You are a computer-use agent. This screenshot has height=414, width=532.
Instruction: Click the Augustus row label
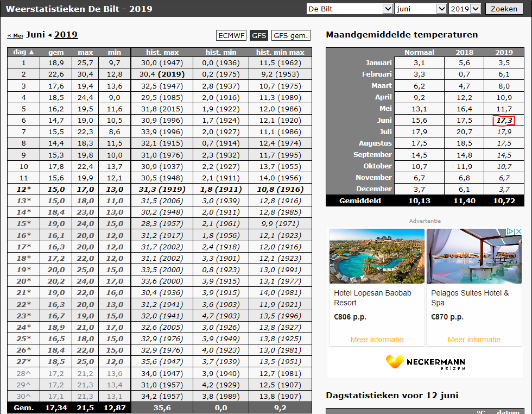point(375,143)
